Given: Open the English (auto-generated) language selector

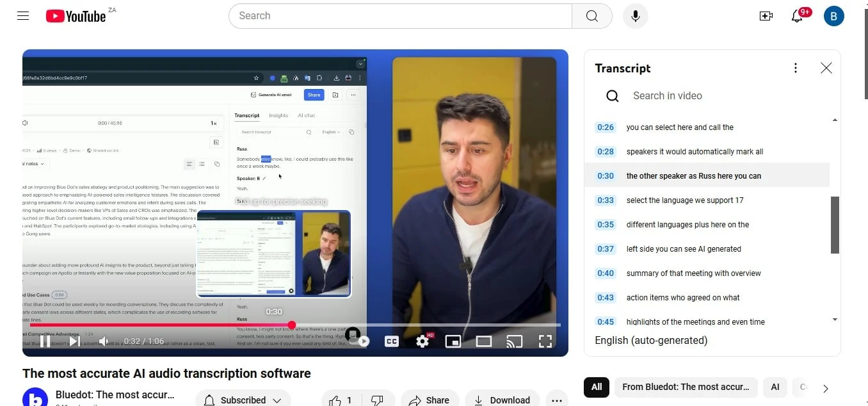Looking at the screenshot, I should tap(651, 341).
